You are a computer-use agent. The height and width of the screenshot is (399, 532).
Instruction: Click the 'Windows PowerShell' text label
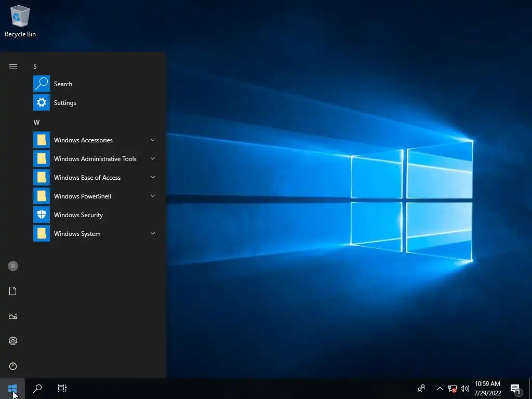(83, 196)
